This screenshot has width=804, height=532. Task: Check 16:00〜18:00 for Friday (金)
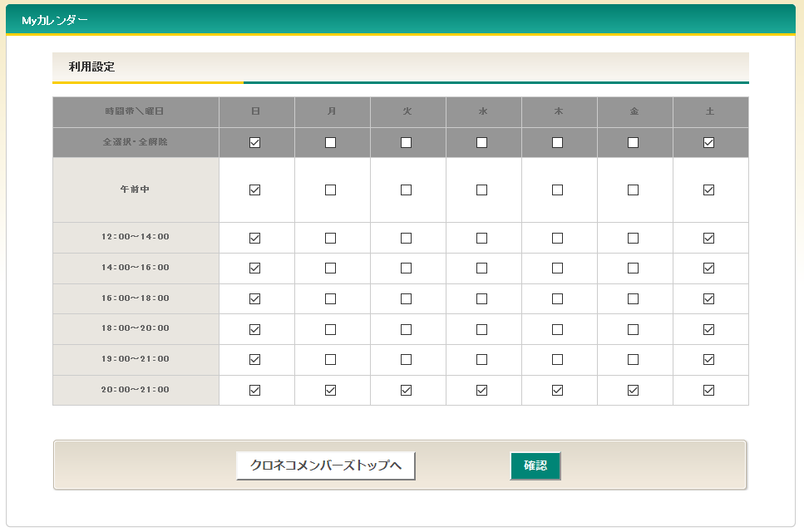(x=633, y=298)
